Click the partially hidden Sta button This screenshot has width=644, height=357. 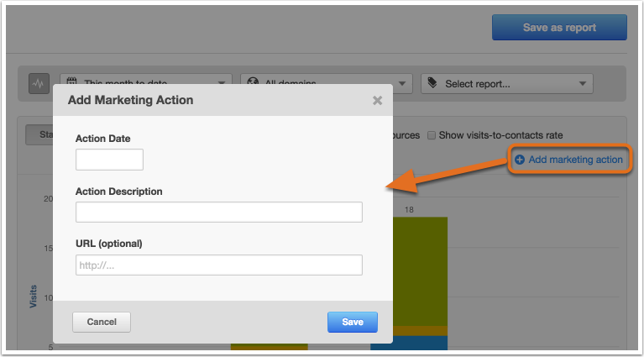point(39,134)
